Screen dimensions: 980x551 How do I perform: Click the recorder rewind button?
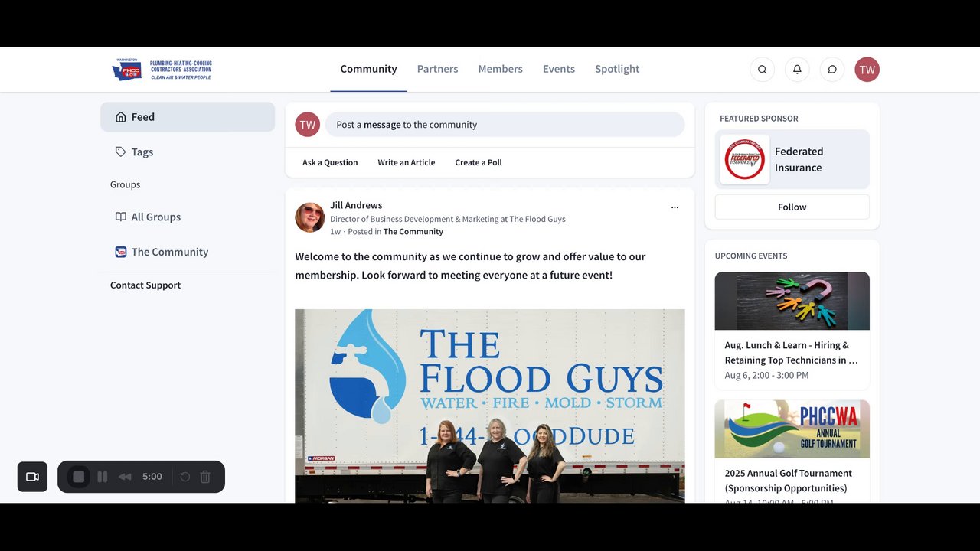125,477
